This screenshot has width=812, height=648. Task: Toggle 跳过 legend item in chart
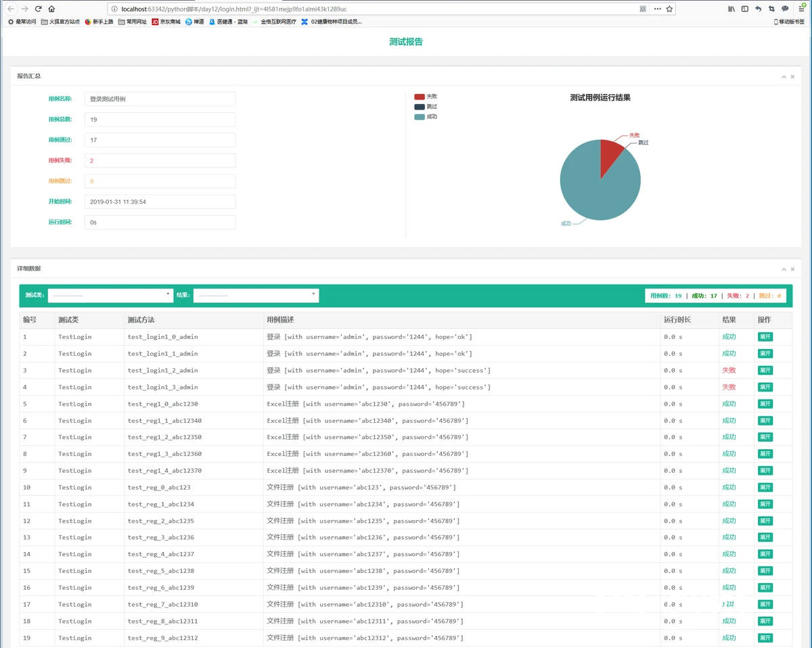(x=426, y=107)
